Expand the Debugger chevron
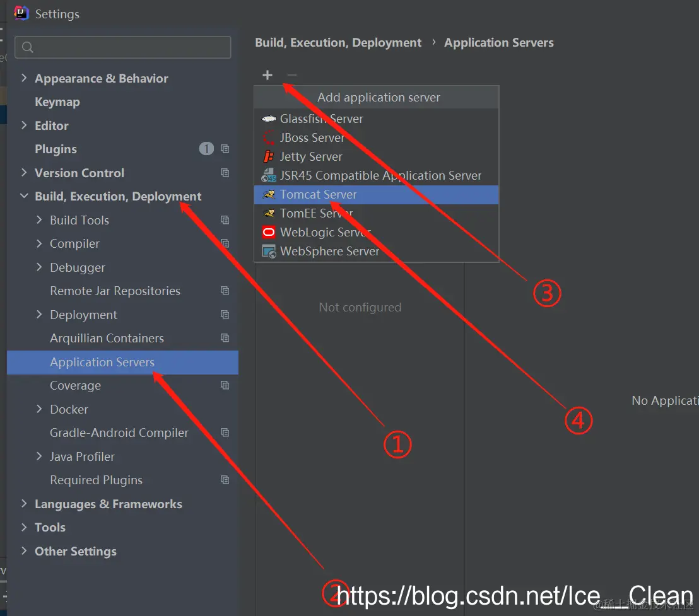The width and height of the screenshot is (699, 616). click(39, 267)
